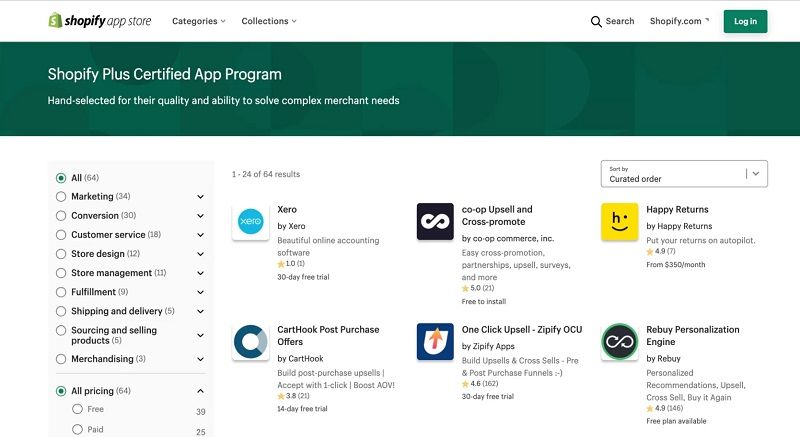Select the Merchandising radio button
The image size is (800, 437).
(x=61, y=359)
